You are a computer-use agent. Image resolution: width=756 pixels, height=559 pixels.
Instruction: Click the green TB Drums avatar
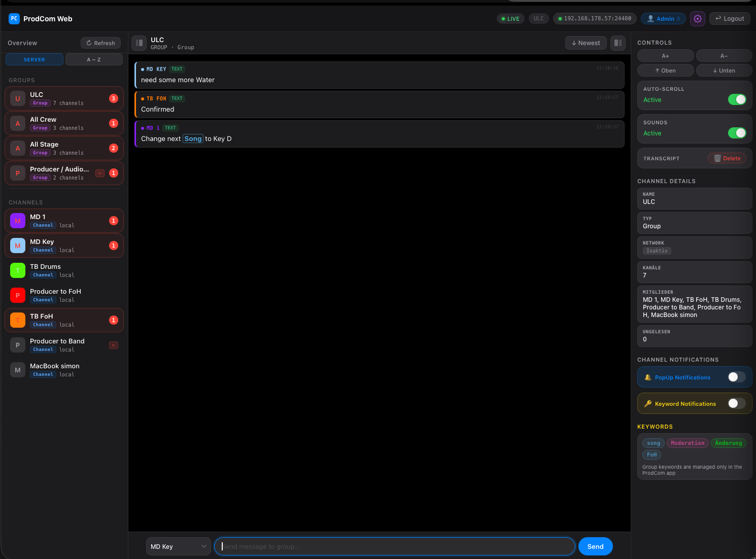18,270
